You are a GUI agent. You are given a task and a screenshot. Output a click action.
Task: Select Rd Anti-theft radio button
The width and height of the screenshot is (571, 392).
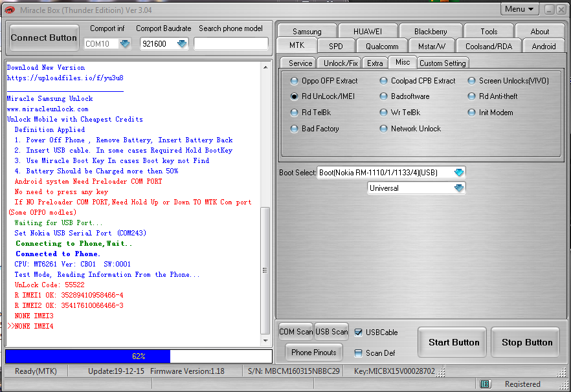[x=471, y=96]
